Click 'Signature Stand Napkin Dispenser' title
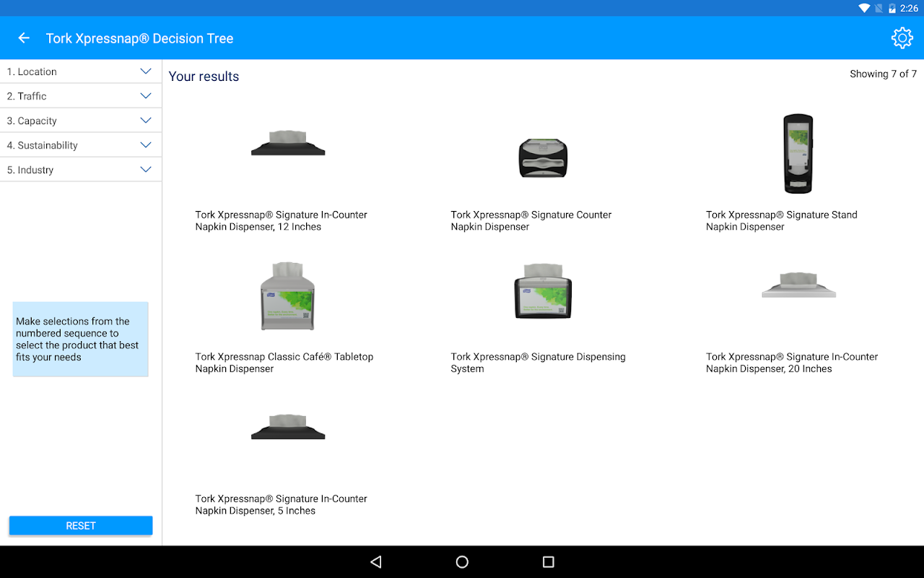Screen dimensions: 924x578 (x=782, y=220)
